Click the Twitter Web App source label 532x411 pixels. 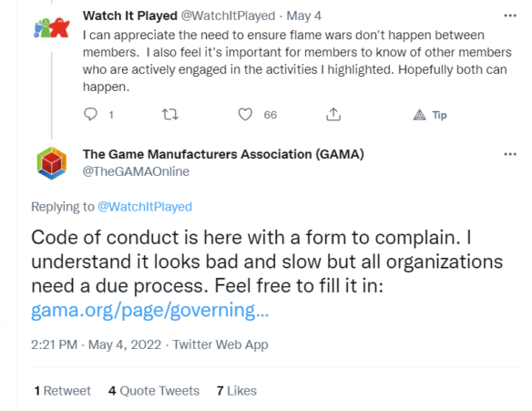tap(220, 344)
